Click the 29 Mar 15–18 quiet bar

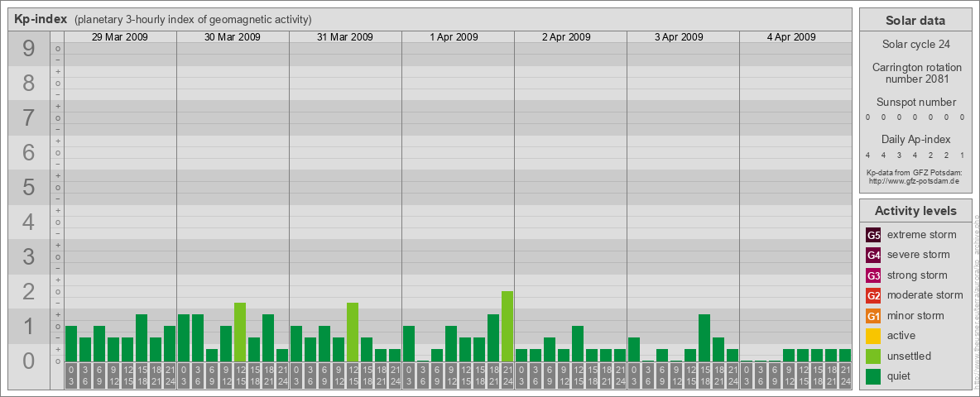coord(142,337)
